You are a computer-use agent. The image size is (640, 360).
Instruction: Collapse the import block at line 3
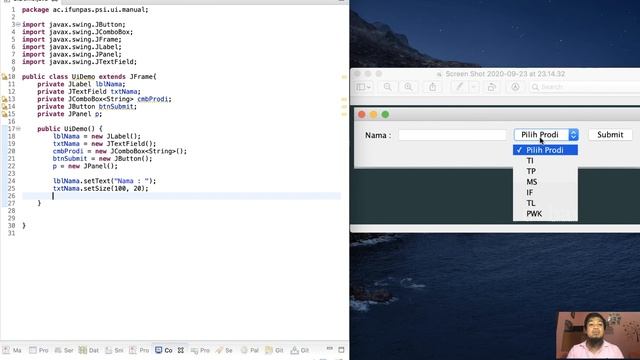[x=18, y=24]
